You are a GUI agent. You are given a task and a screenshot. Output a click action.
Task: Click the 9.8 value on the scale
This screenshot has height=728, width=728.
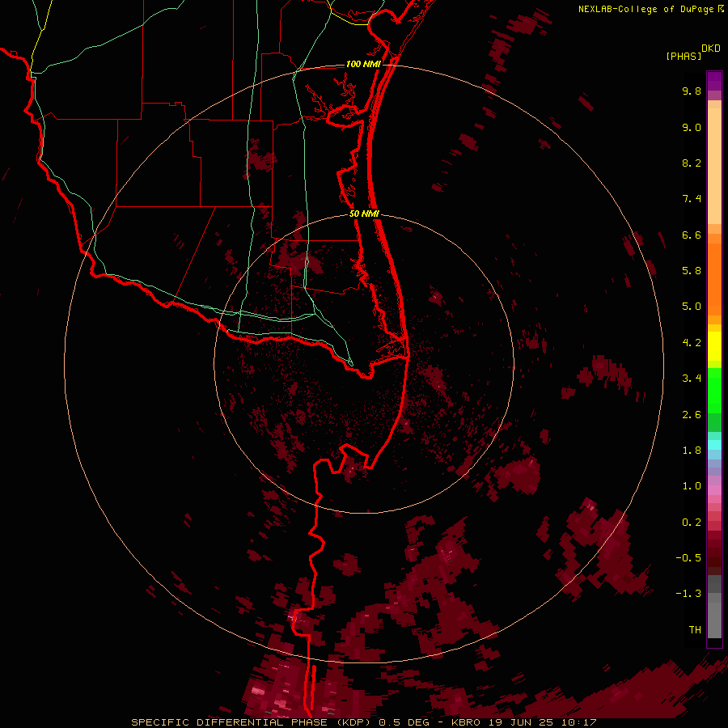(692, 91)
